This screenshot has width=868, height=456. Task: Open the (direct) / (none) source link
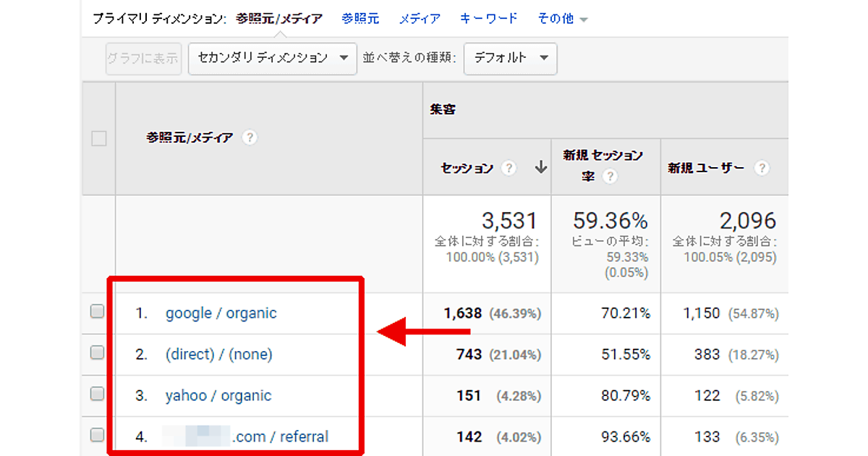click(x=218, y=355)
